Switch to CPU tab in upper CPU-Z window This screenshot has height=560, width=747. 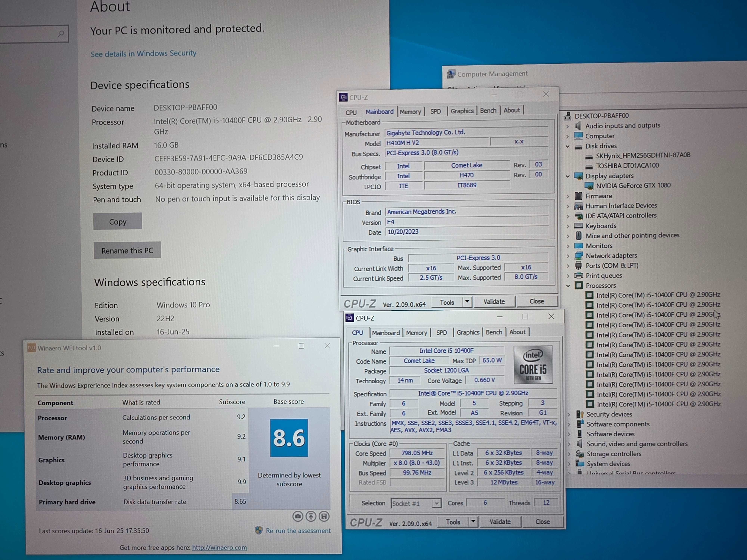click(x=351, y=112)
